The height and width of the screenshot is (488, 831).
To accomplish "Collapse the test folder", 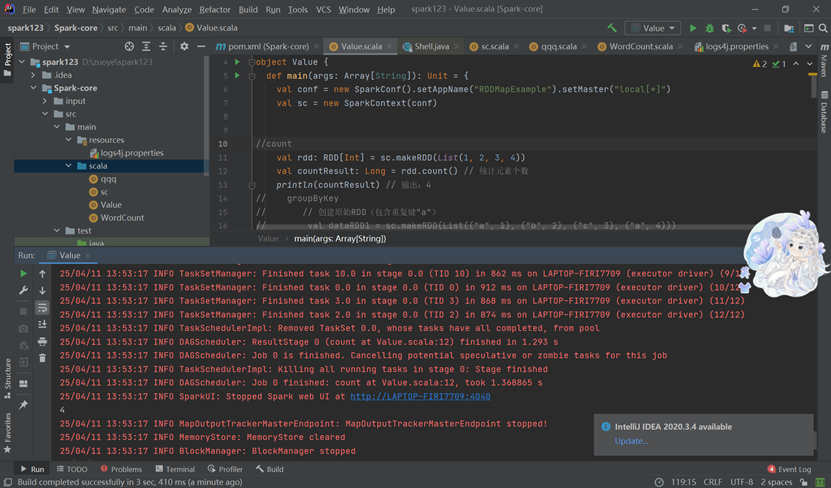I will (57, 230).
